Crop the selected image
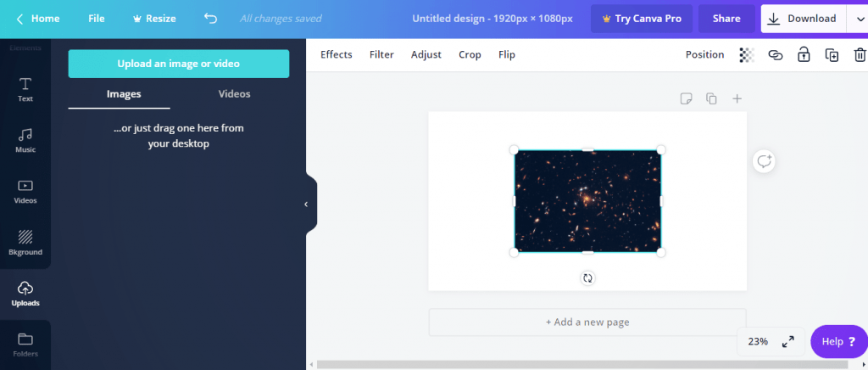The width and height of the screenshot is (868, 370). pyautogui.click(x=470, y=54)
